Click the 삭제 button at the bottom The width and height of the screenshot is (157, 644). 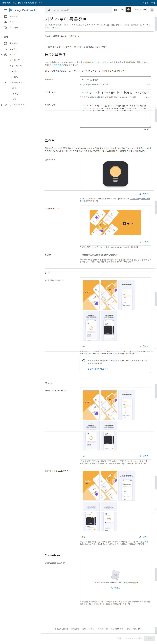(119, 638)
